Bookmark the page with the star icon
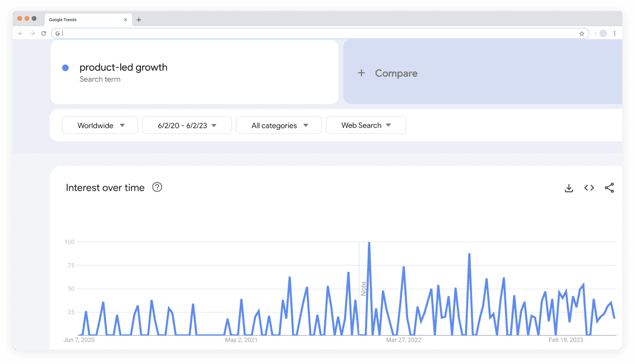The height and width of the screenshot is (364, 635). [x=582, y=34]
